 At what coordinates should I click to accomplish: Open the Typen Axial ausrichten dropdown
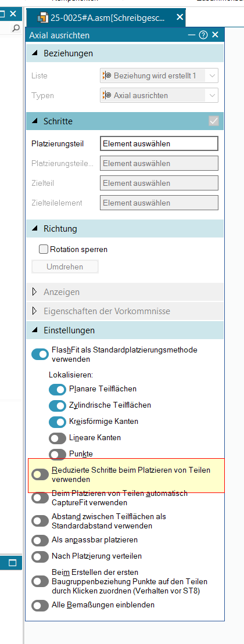point(159,95)
